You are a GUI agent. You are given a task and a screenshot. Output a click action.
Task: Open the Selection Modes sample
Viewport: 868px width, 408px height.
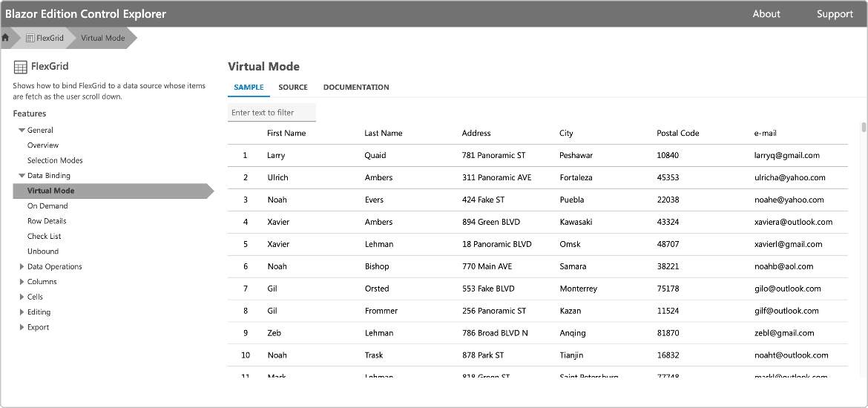point(55,161)
